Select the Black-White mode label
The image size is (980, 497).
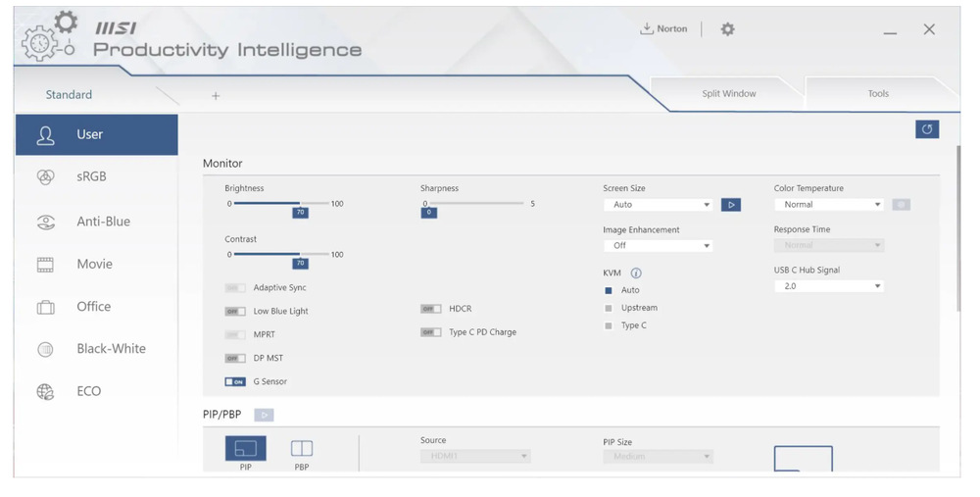(112, 349)
